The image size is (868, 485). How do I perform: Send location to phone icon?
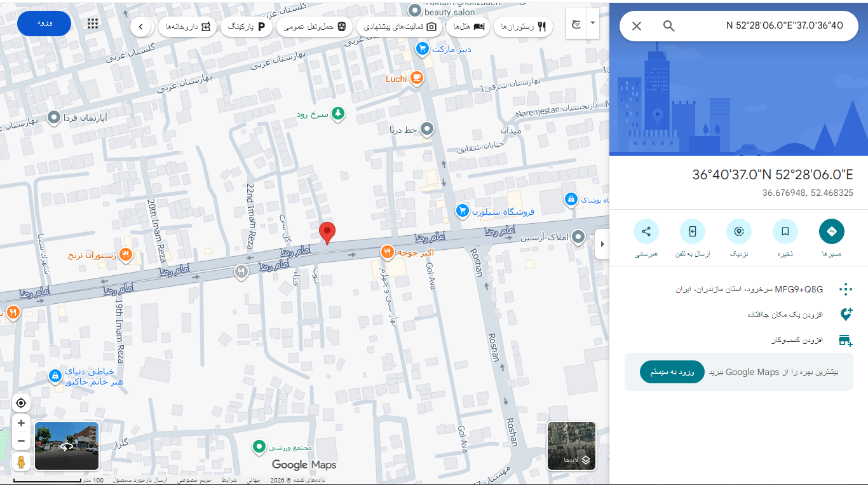coord(693,231)
